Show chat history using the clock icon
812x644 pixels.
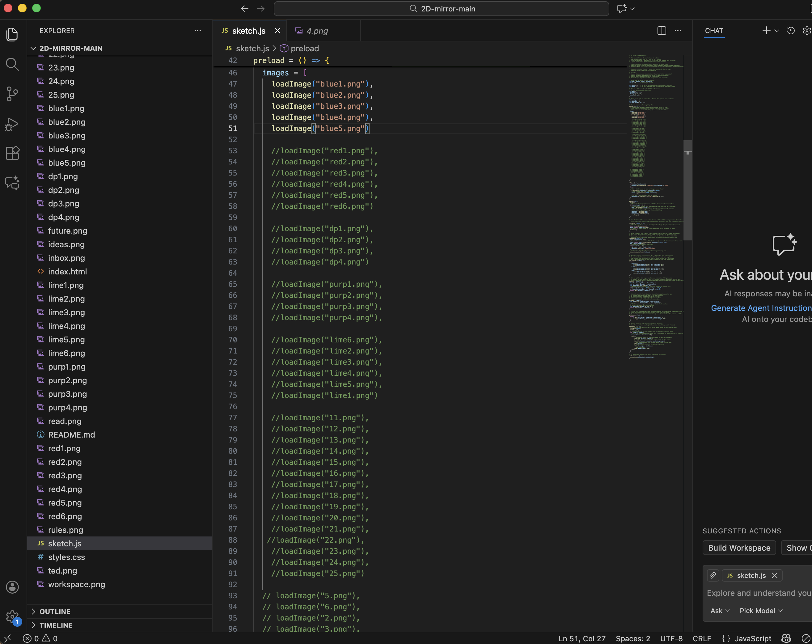[x=791, y=31]
